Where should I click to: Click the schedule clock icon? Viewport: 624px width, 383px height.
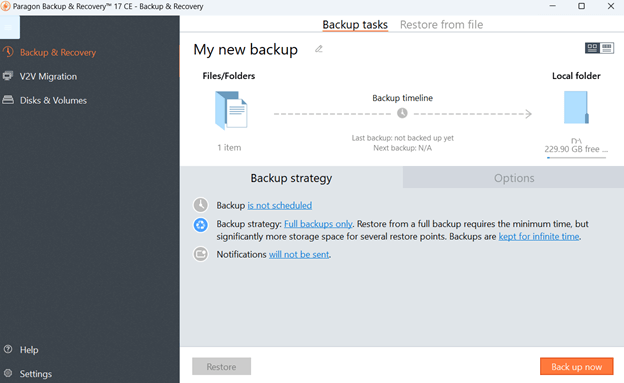coord(201,205)
